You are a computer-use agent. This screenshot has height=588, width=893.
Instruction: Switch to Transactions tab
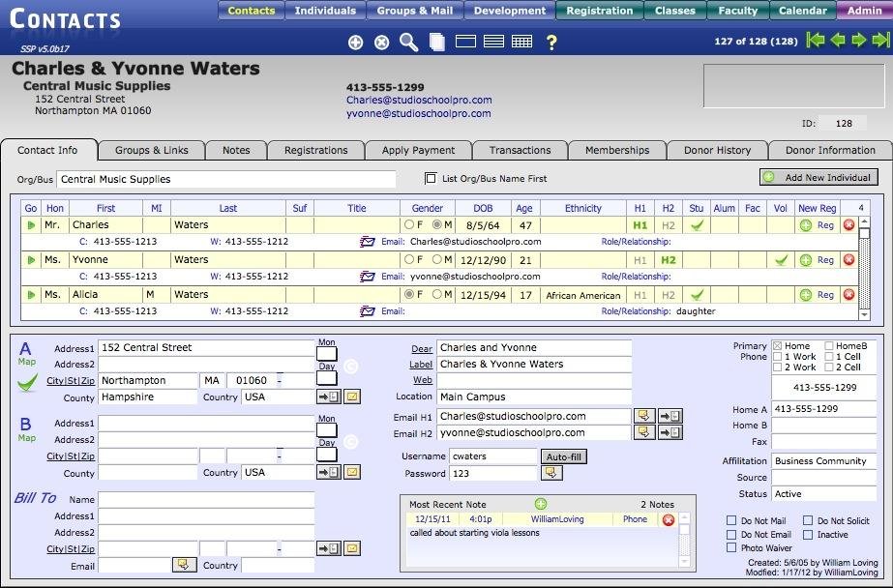520,150
